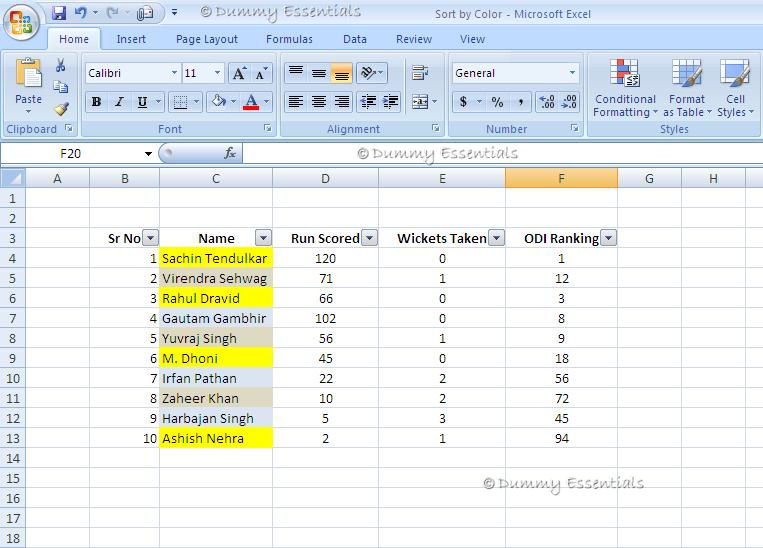Toggle Italic formatting

119,102
